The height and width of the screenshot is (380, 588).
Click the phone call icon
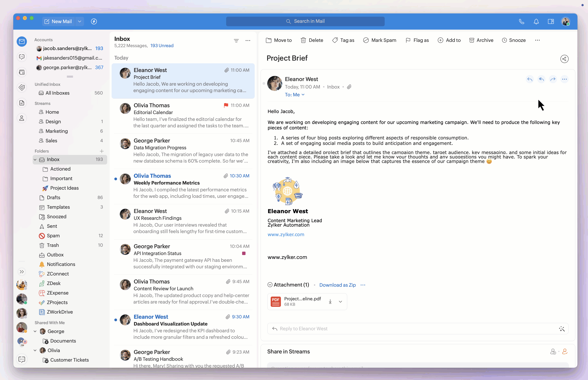(x=521, y=21)
